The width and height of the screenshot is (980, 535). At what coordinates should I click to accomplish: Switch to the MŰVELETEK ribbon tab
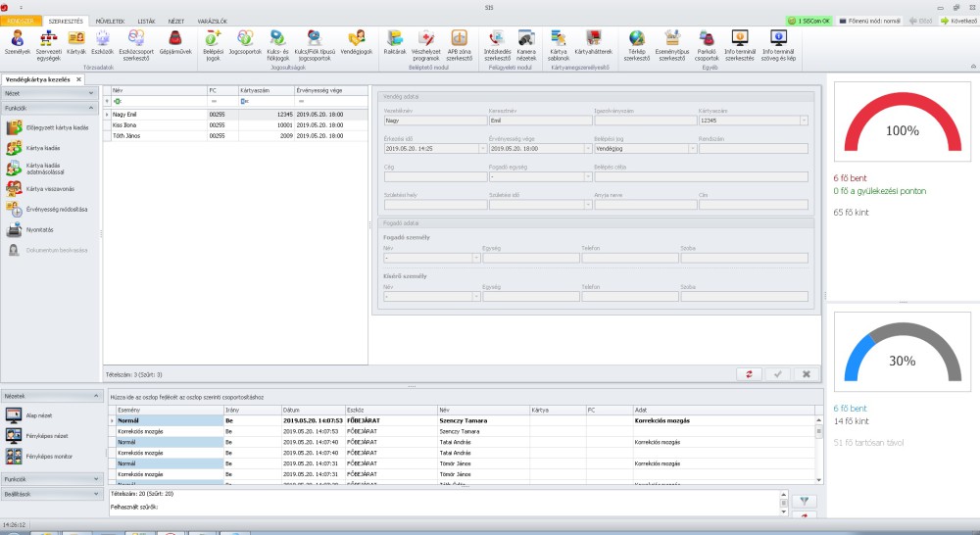tap(110, 20)
